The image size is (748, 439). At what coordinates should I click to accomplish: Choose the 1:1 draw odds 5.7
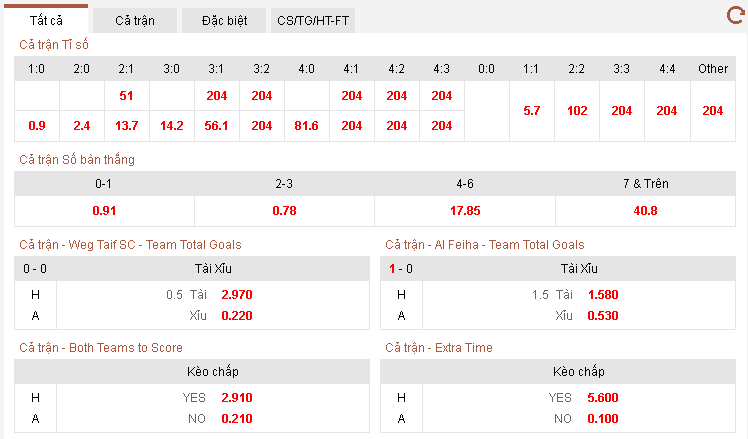pos(532,111)
